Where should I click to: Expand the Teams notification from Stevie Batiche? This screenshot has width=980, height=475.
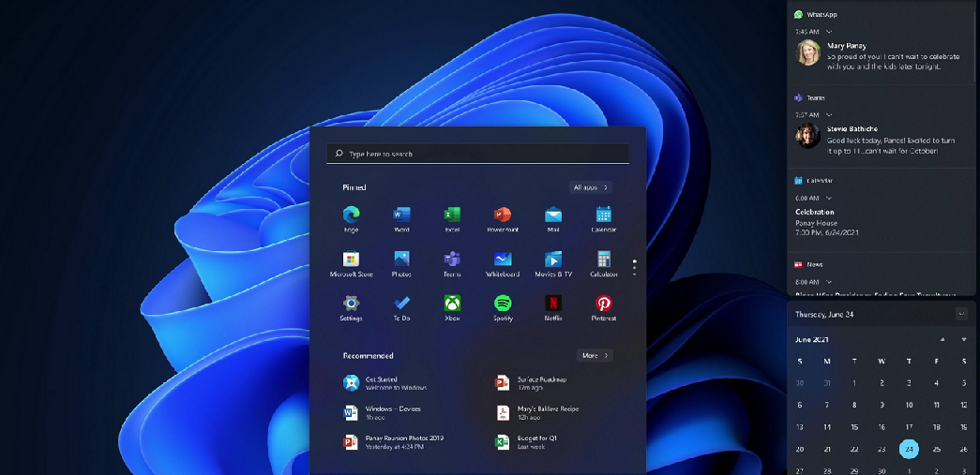(829, 114)
